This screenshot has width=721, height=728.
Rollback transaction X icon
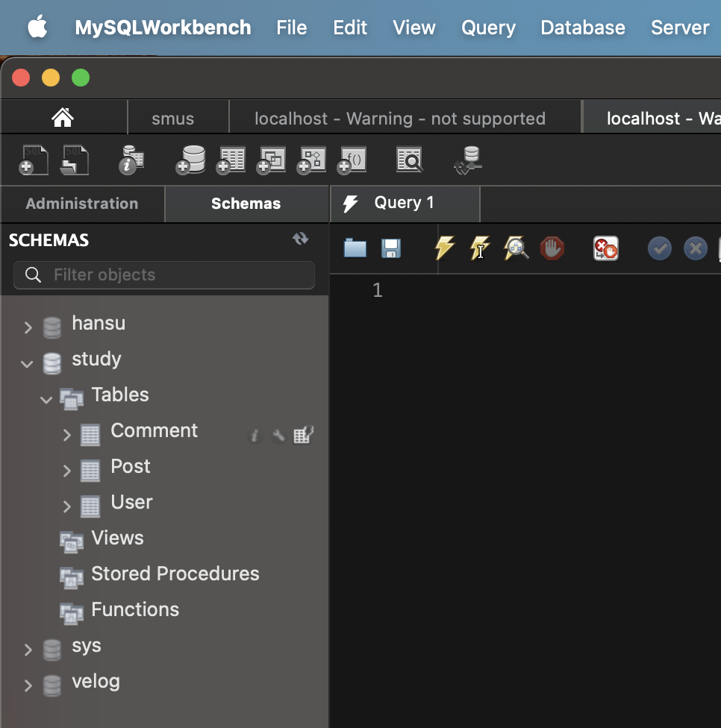(x=696, y=248)
